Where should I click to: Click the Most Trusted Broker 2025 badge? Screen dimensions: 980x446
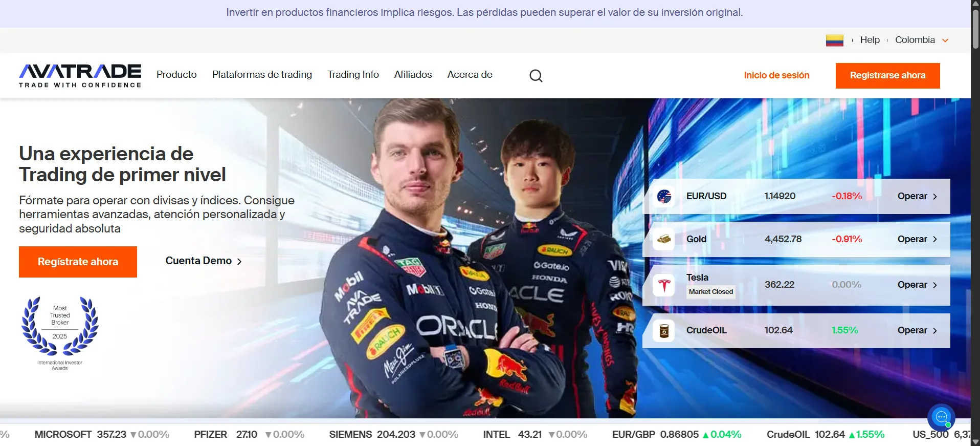point(60,333)
